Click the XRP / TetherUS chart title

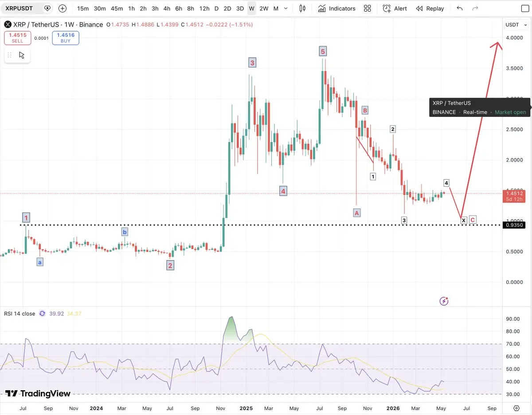[x=35, y=24]
